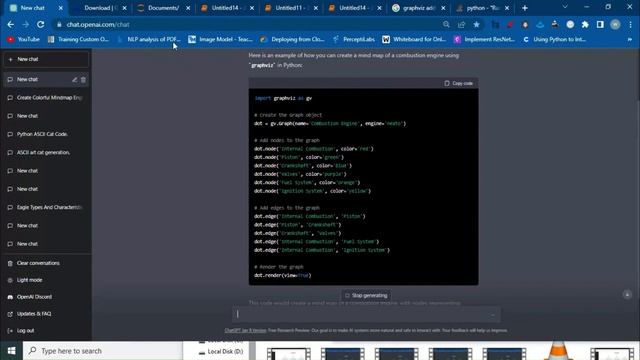The height and width of the screenshot is (360, 640).
Task: Switch to the graphviz tab
Action: (418, 8)
